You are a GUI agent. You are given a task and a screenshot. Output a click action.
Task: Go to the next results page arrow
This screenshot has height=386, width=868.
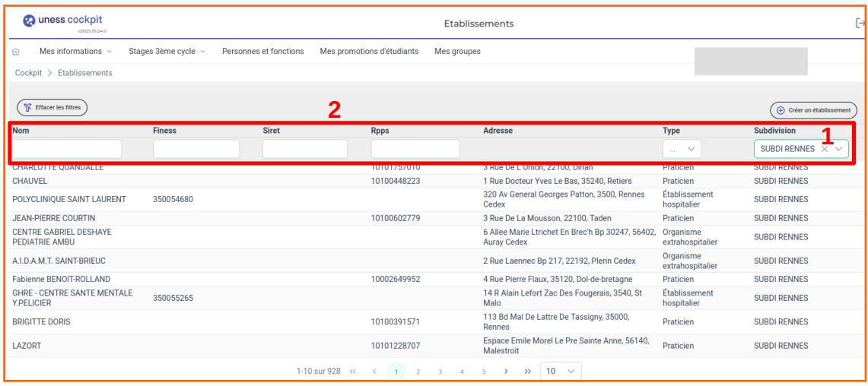pyautogui.click(x=506, y=372)
